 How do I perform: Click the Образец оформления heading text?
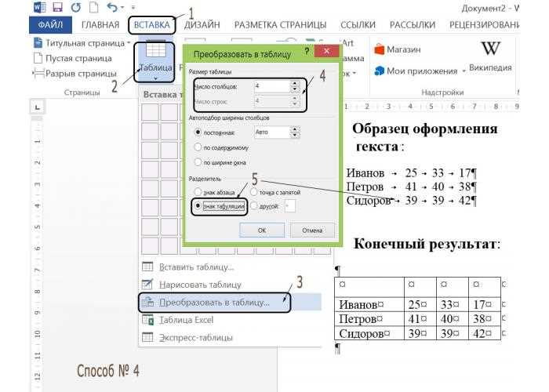425,129
